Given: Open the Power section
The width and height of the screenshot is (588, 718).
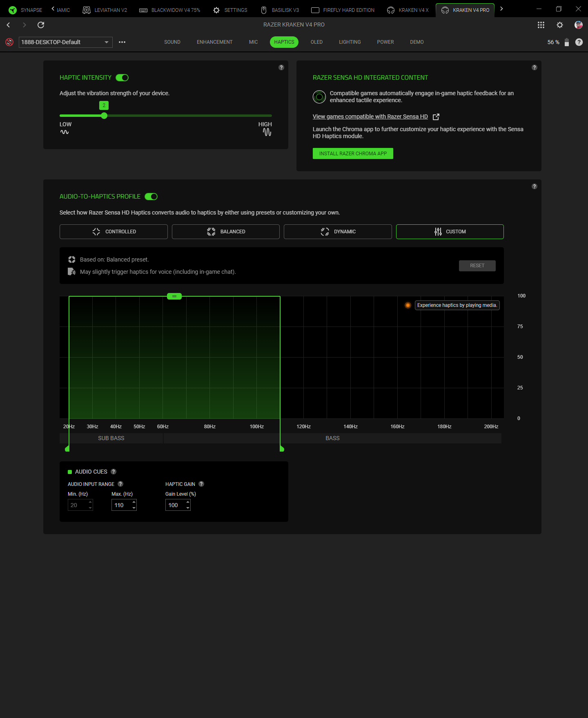Looking at the screenshot, I should [x=385, y=42].
